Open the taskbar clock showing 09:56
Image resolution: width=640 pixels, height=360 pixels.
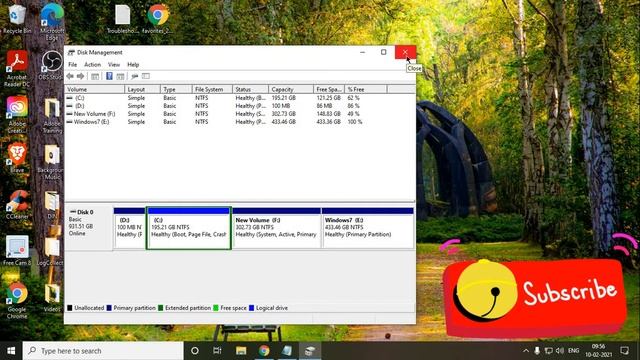[x=598, y=351]
